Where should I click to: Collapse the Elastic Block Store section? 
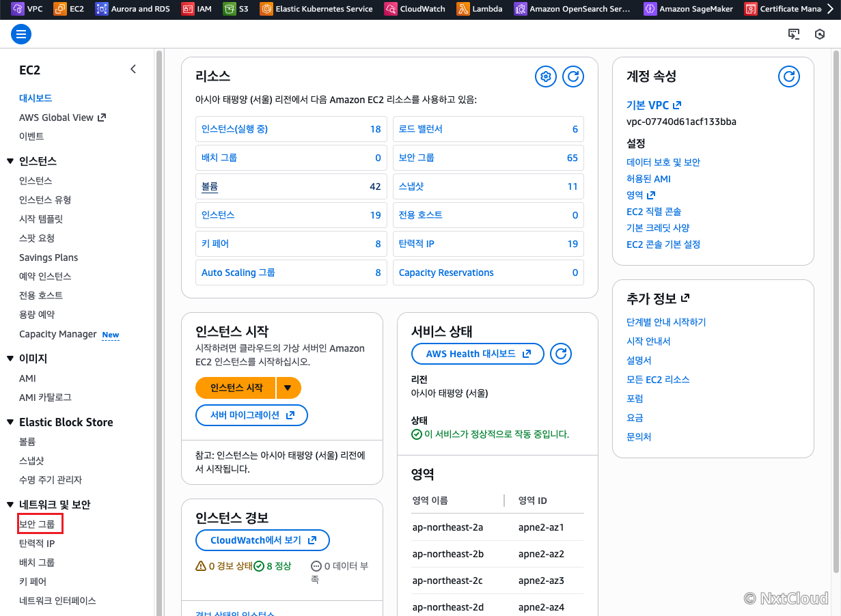pos(10,422)
